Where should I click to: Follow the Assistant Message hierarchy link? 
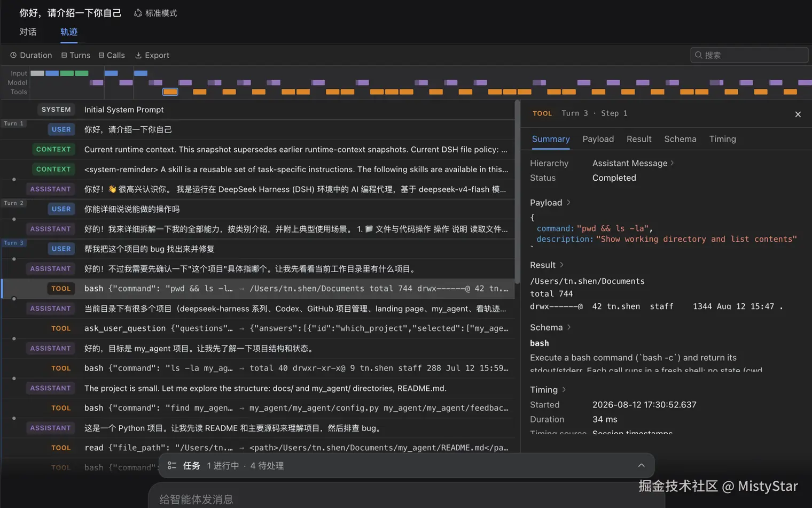[633, 163]
